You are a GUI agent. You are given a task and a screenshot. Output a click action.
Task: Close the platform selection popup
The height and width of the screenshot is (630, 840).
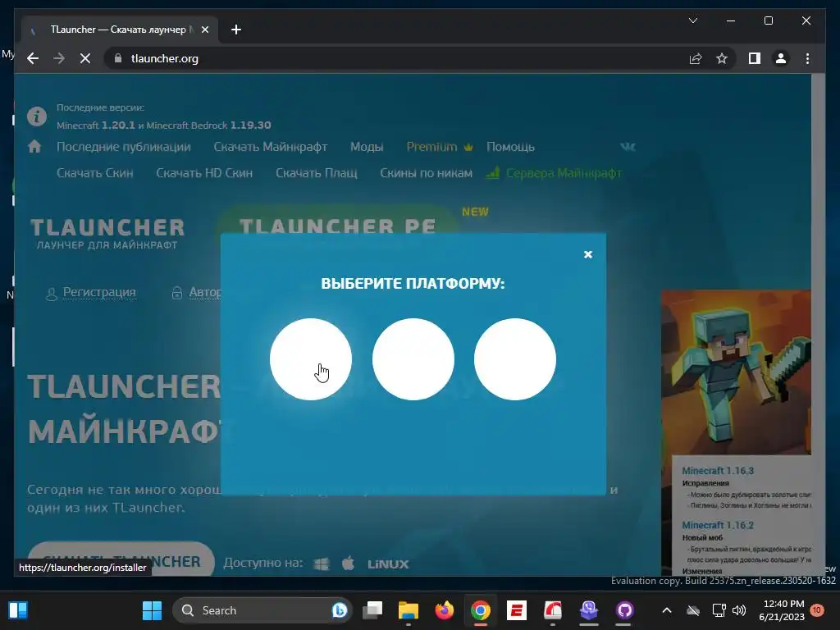click(x=587, y=254)
